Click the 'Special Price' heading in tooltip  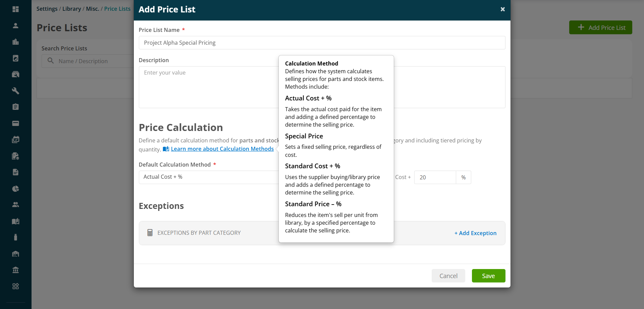point(304,136)
